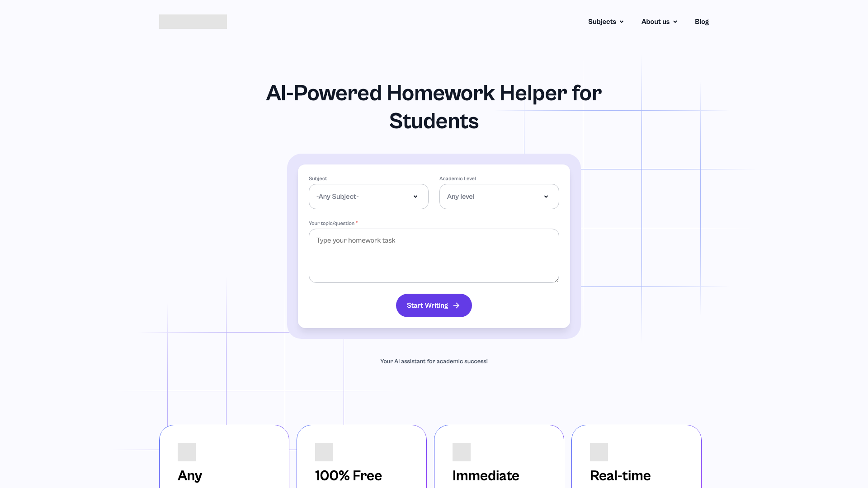Toggle the Academic Level selector

pos(499,196)
